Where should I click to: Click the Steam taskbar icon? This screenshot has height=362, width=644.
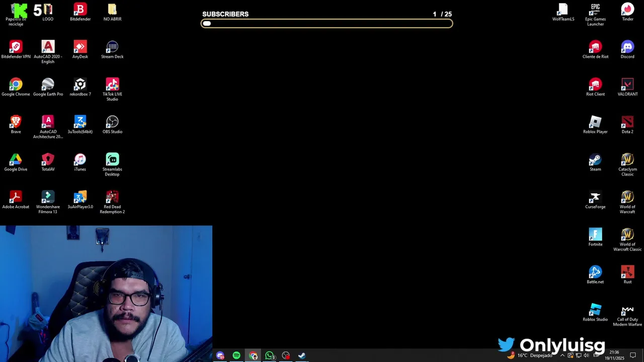[302, 355]
